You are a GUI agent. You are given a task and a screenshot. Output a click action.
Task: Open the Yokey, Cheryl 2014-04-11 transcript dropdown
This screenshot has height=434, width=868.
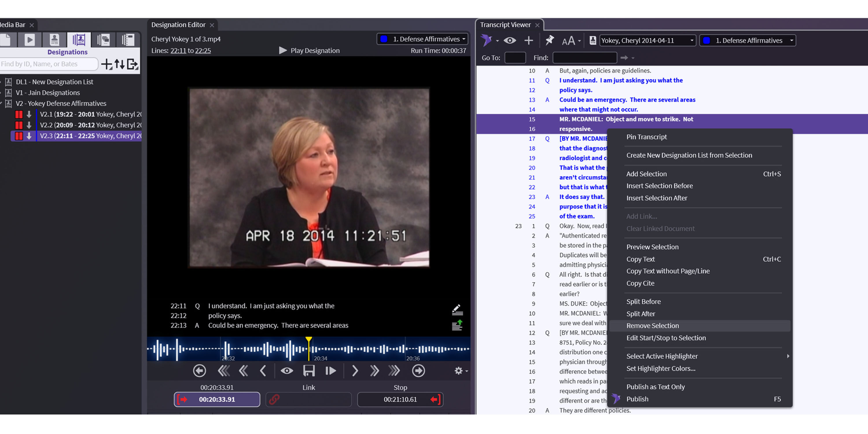pyautogui.click(x=647, y=41)
